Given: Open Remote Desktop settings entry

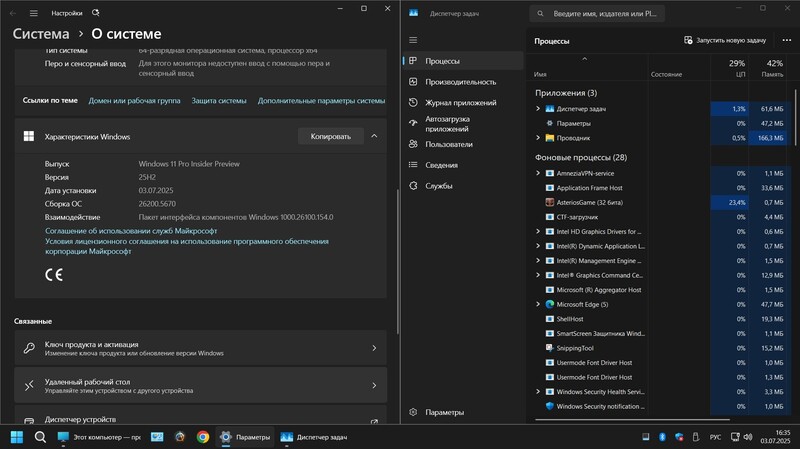Looking at the screenshot, I should 201,385.
